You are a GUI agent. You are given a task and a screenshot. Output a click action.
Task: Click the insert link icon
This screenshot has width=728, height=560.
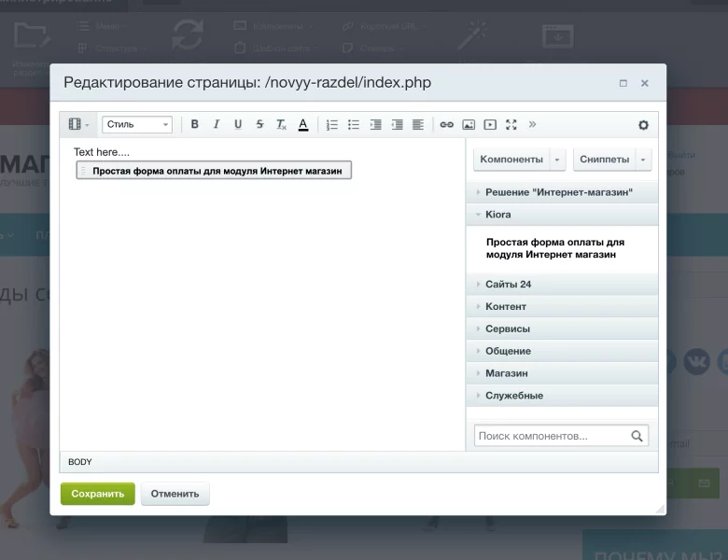click(447, 124)
